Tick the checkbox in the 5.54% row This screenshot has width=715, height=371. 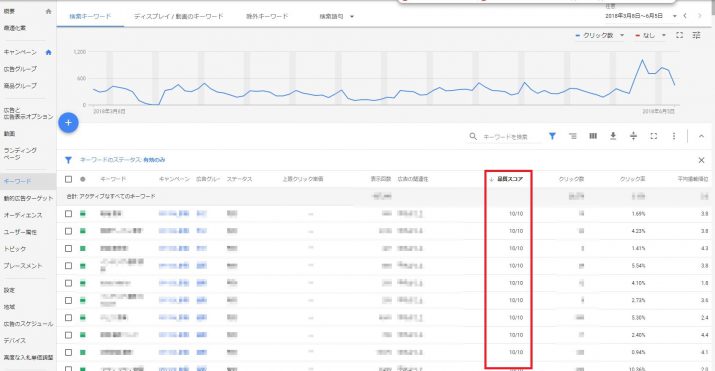[x=68, y=266]
